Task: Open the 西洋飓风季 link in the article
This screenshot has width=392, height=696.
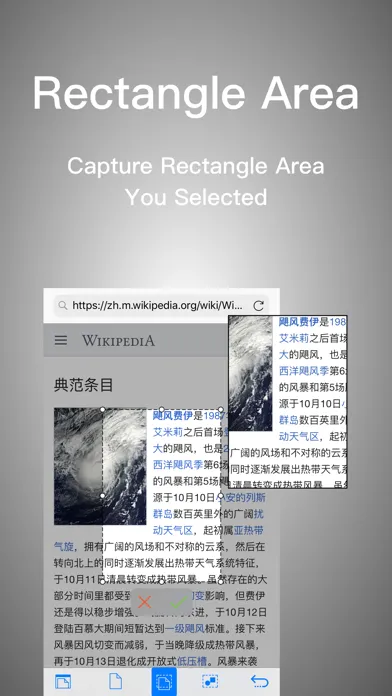Action: (178, 465)
